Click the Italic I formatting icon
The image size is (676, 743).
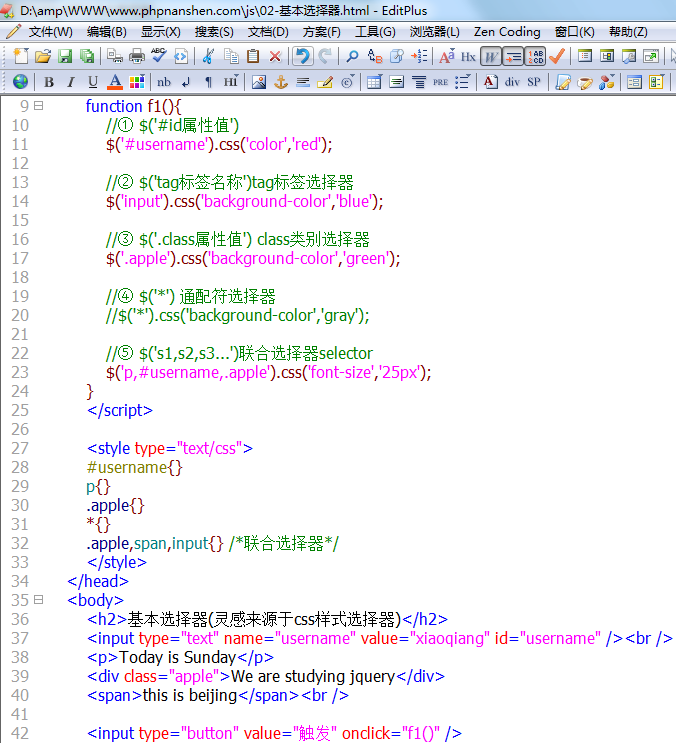coord(71,82)
